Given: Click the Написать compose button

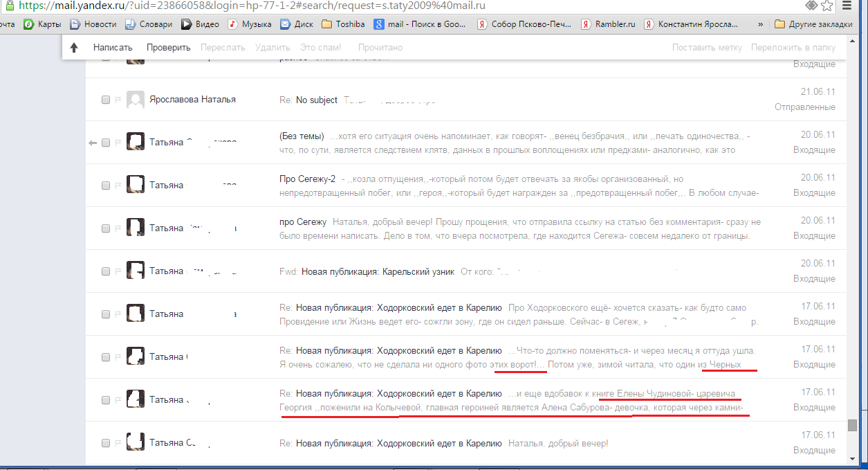Looking at the screenshot, I should (113, 48).
